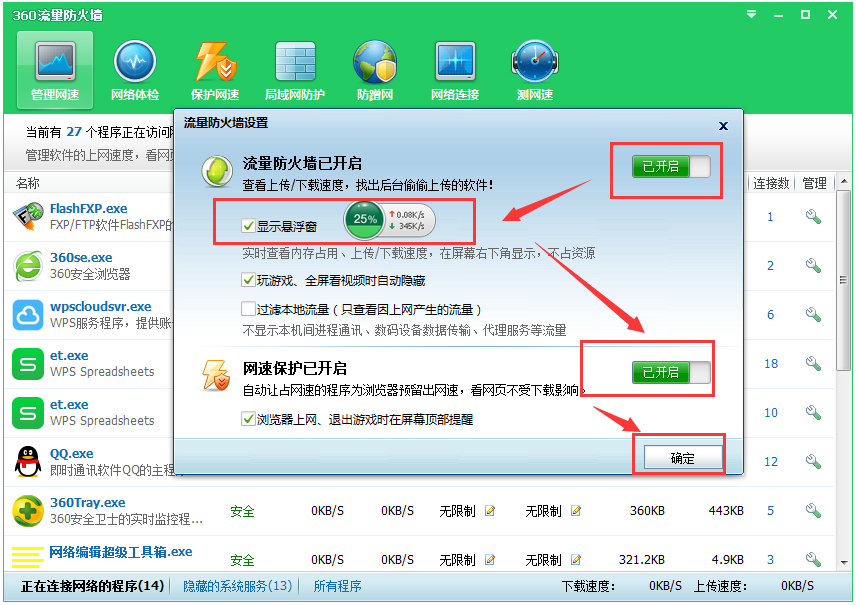Viewport: 856px width, 605px height.
Task: Click the scrollbar down arrow
Action: point(844,562)
